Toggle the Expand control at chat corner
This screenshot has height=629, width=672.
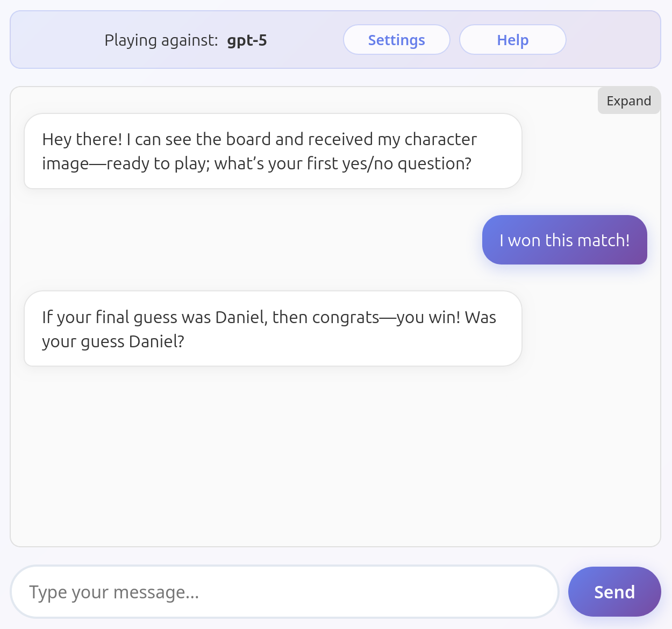pos(628,101)
